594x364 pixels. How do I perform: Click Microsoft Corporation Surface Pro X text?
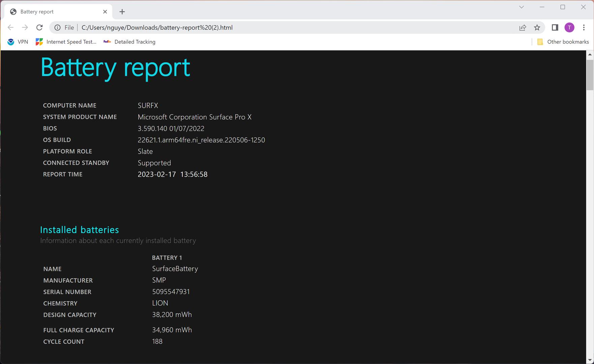click(x=195, y=117)
